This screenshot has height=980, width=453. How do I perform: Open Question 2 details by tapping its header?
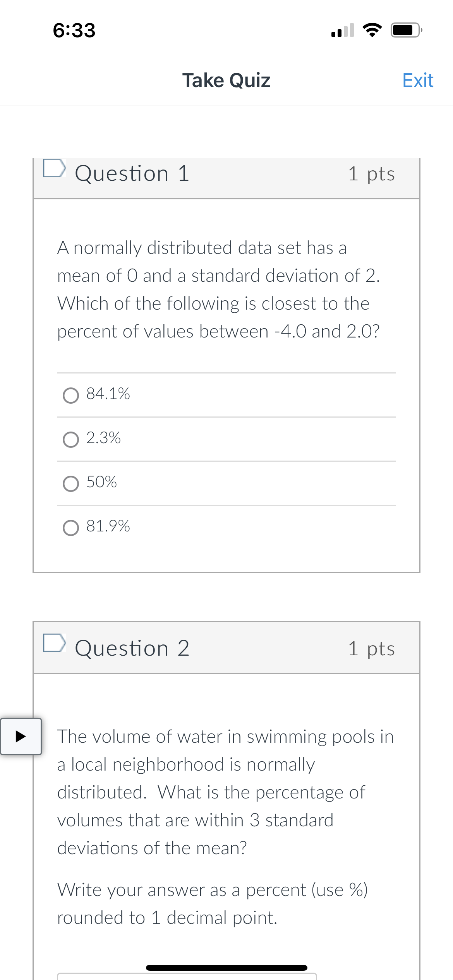pyautogui.click(x=132, y=649)
